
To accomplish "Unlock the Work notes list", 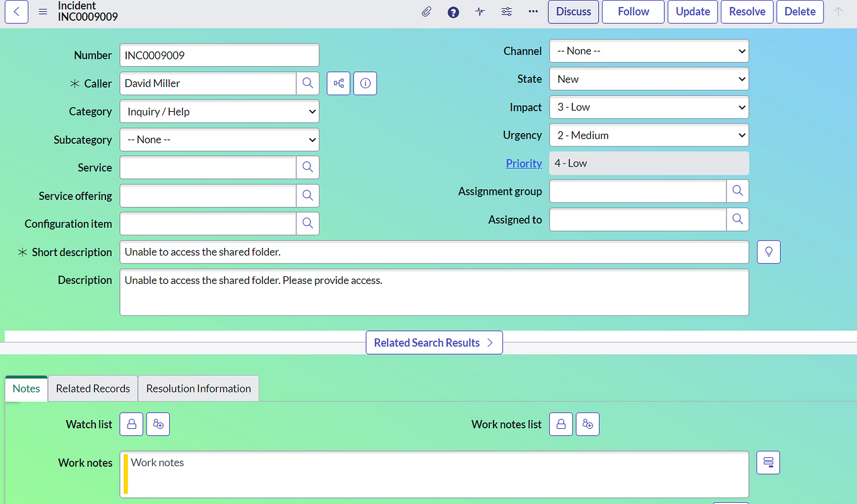I will pos(560,424).
